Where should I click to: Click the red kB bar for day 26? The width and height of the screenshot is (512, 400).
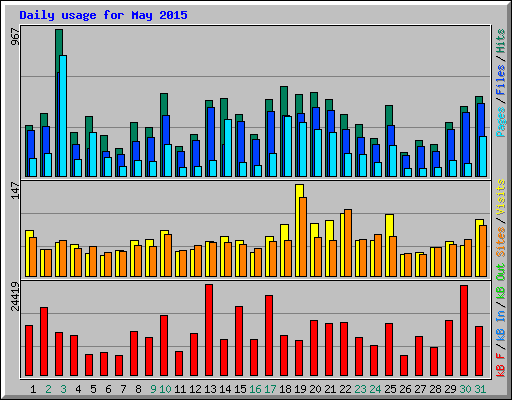click(x=404, y=366)
